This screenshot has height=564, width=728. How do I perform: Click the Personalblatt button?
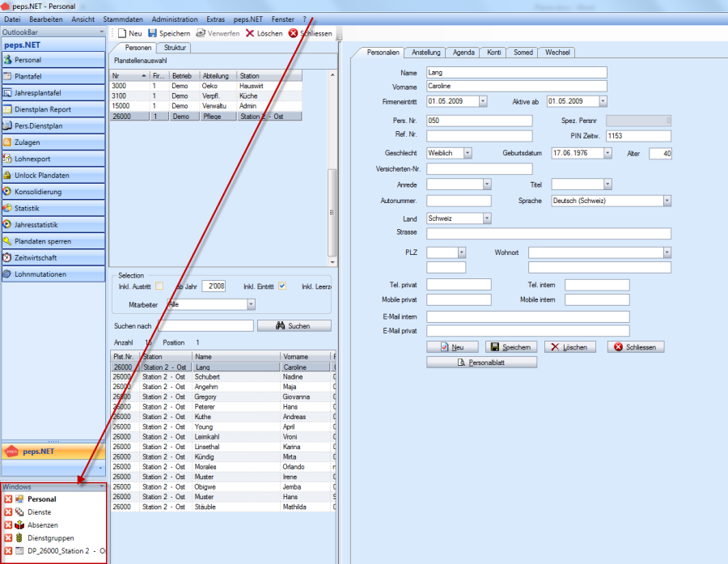pyautogui.click(x=482, y=363)
